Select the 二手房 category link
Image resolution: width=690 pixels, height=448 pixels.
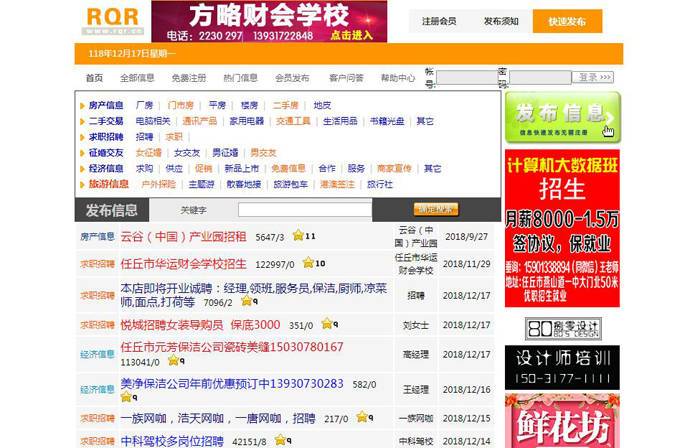tap(286, 105)
